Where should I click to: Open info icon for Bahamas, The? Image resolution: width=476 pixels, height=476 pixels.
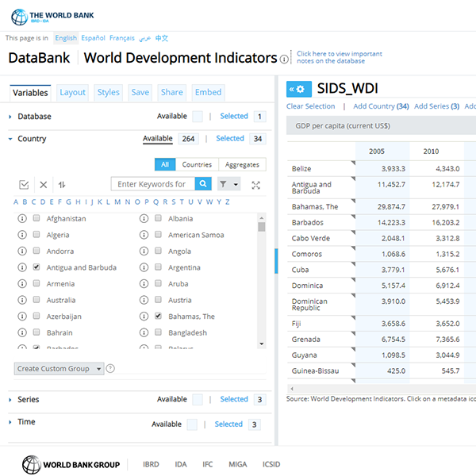(144, 317)
